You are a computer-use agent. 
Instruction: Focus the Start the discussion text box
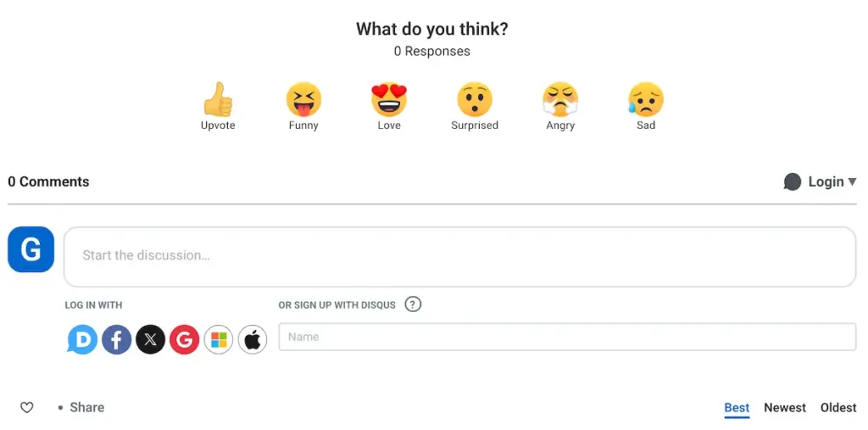coord(459,255)
